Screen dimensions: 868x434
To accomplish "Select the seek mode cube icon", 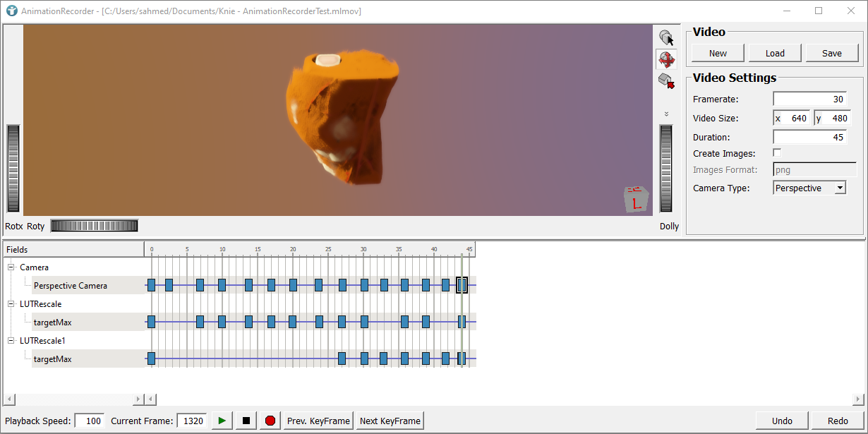I will pyautogui.click(x=667, y=82).
